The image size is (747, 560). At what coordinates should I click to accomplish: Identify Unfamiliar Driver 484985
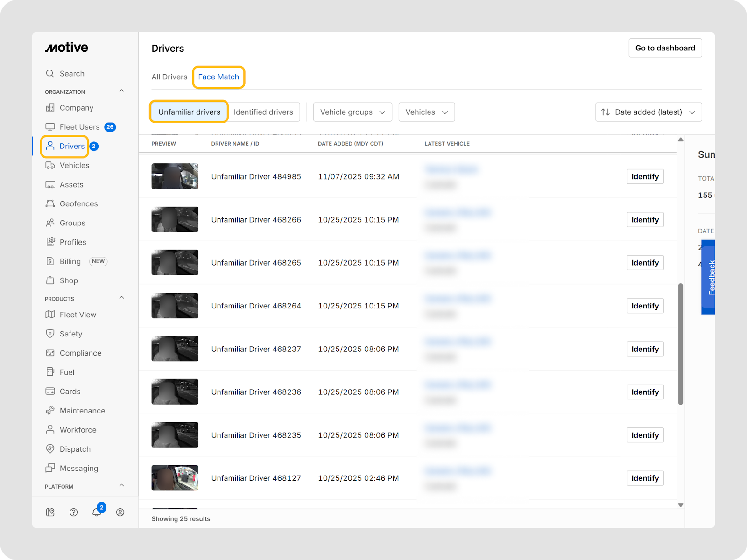pos(645,176)
